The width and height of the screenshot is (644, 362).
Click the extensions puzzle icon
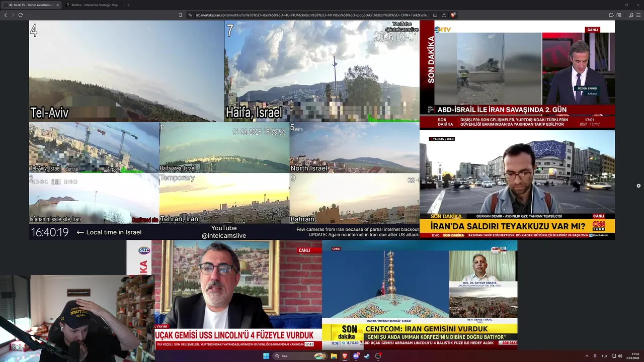click(611, 15)
